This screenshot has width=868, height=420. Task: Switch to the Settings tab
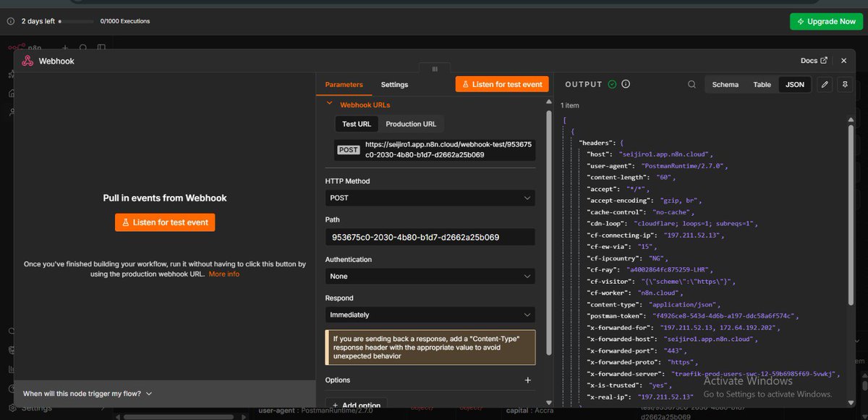pyautogui.click(x=394, y=85)
